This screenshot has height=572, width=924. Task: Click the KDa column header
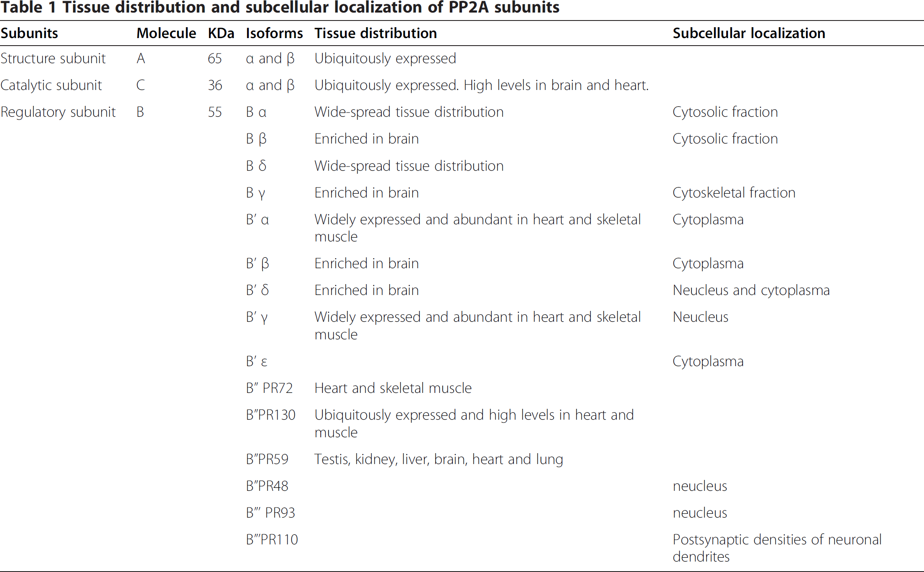point(221,33)
